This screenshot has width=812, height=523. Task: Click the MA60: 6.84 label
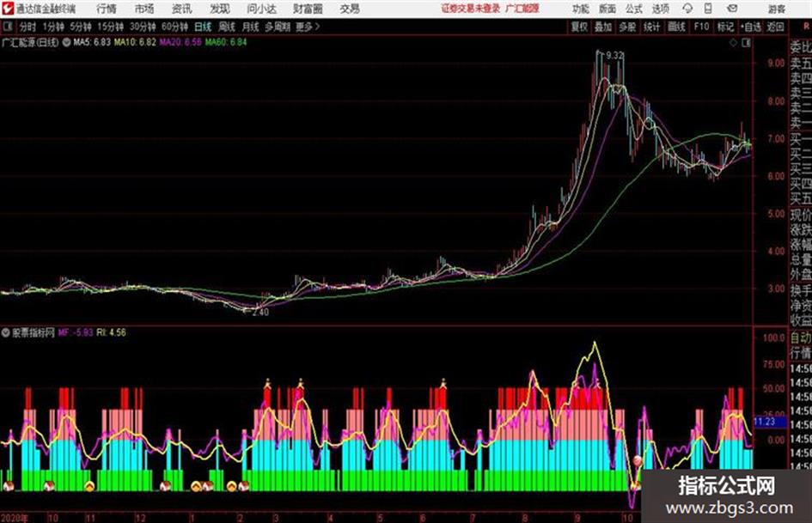226,42
